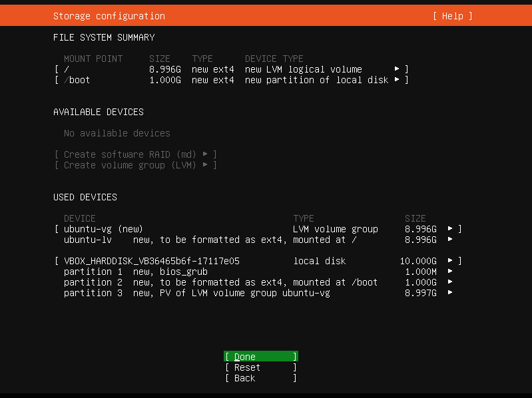Select ubuntu-vg (new) device row
Image resolution: width=532 pixels, height=398 pixels.
[x=258, y=229]
